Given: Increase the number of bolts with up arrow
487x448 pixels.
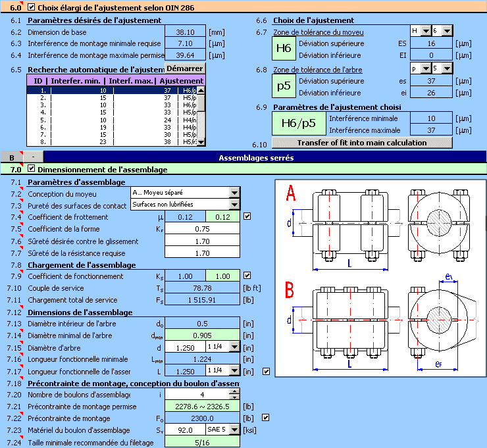Looking at the screenshot, I should [x=235, y=392].
